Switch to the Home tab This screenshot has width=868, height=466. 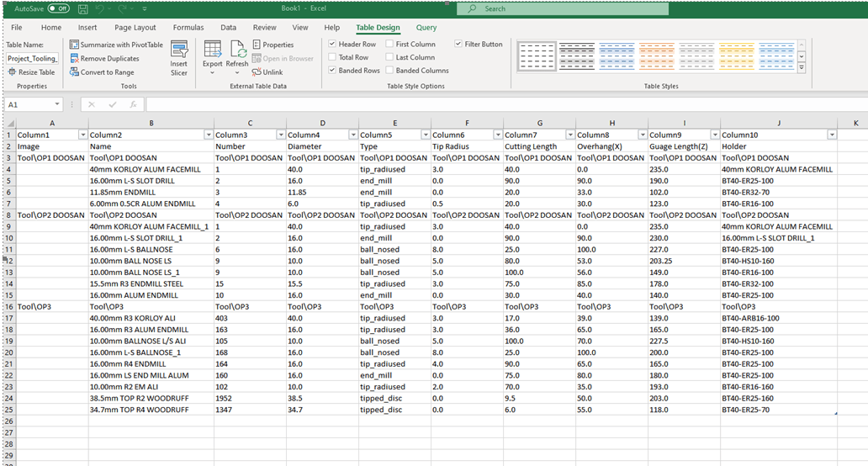point(51,28)
